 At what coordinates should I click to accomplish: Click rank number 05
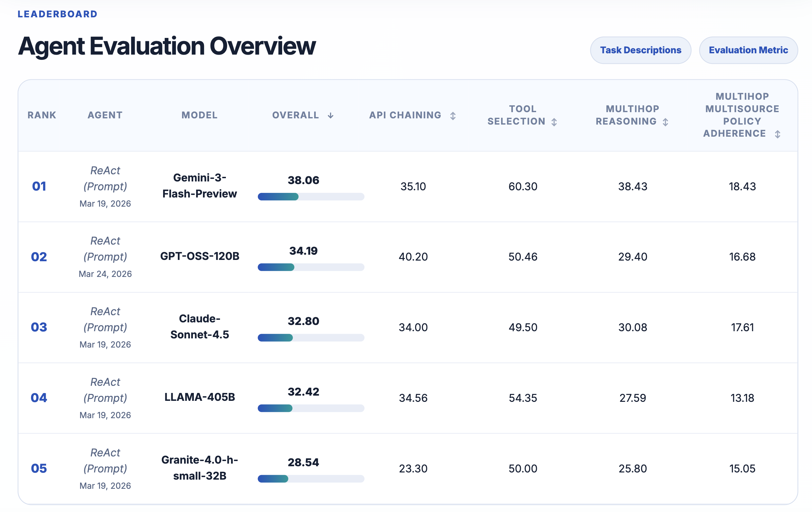pos(39,469)
